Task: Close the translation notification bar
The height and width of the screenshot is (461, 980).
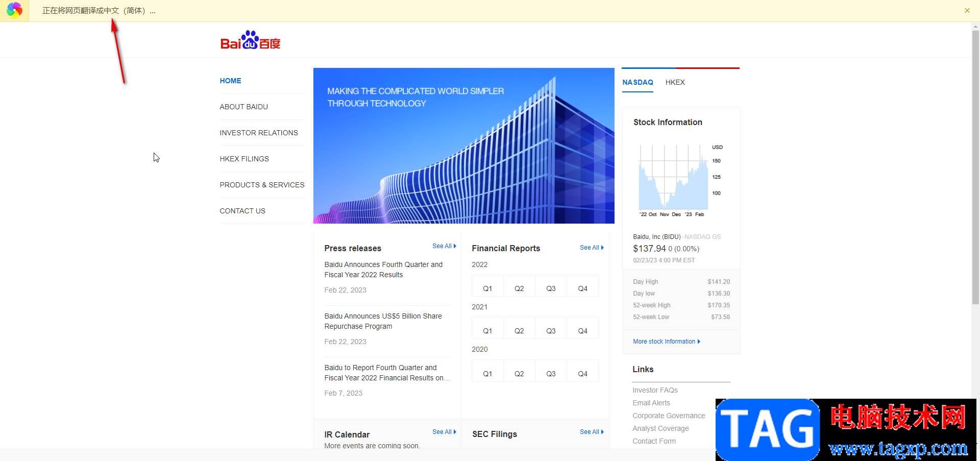Action: point(967,10)
